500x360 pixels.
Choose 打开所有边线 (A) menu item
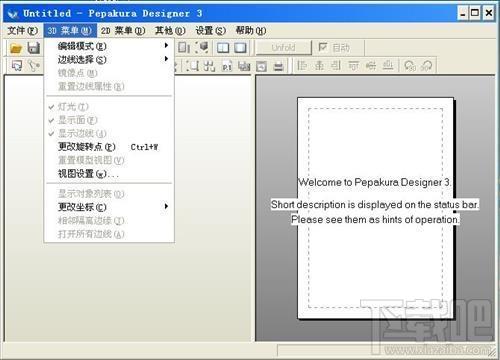click(x=109, y=234)
